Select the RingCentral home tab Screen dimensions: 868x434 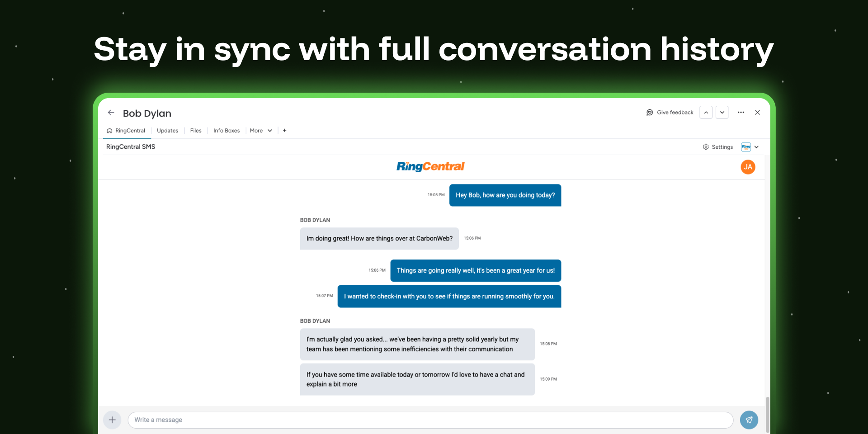(126, 131)
